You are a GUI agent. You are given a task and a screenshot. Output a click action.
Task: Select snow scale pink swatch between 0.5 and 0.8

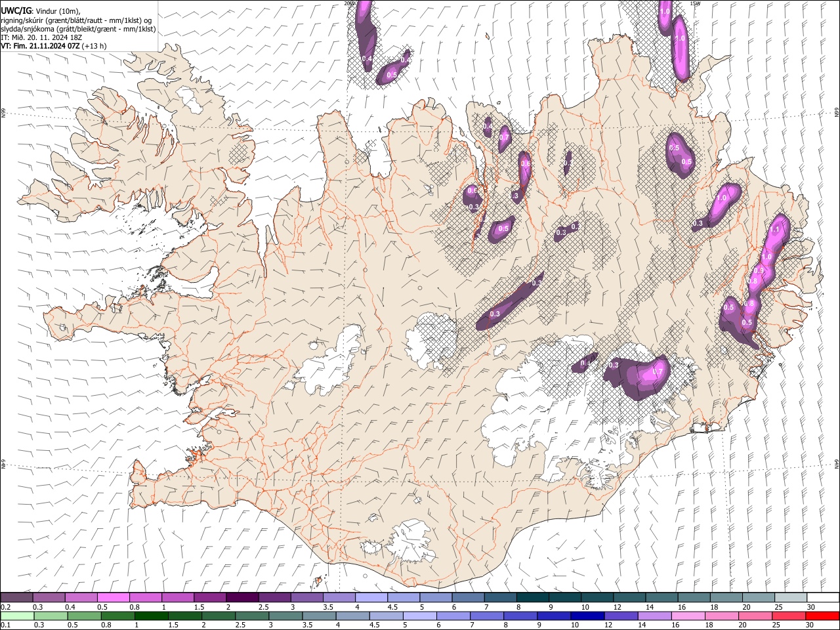113,598
